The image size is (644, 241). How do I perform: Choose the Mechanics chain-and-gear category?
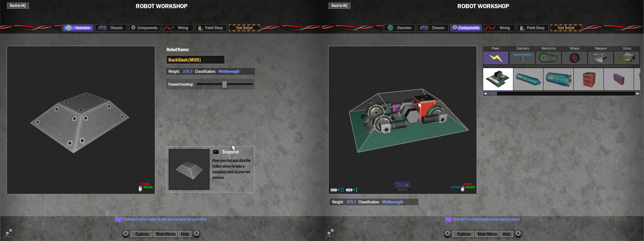(548, 58)
